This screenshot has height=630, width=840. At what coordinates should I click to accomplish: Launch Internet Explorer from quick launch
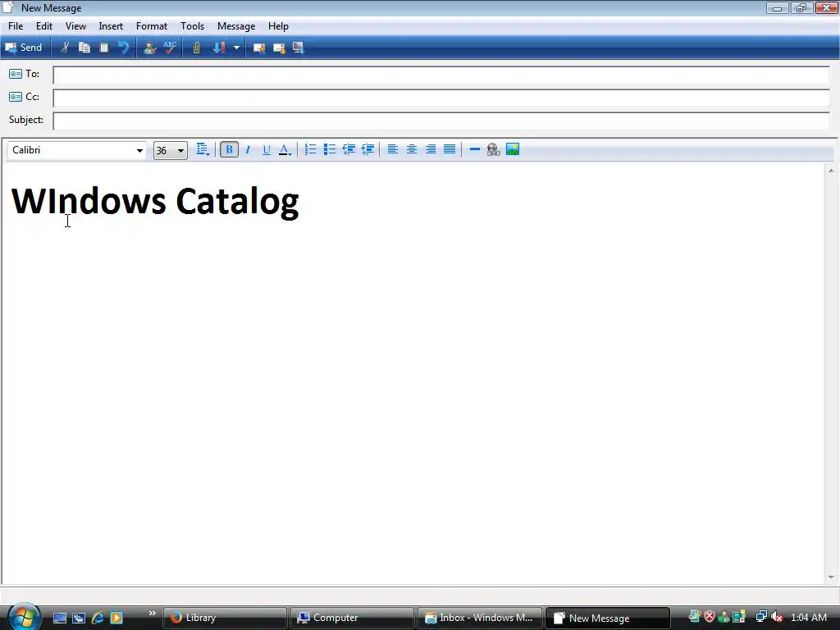(x=98, y=618)
